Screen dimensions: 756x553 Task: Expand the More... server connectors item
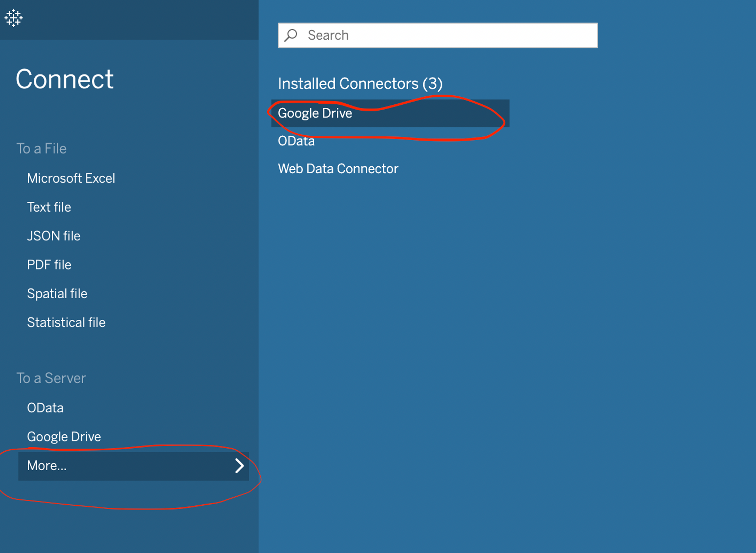47,466
